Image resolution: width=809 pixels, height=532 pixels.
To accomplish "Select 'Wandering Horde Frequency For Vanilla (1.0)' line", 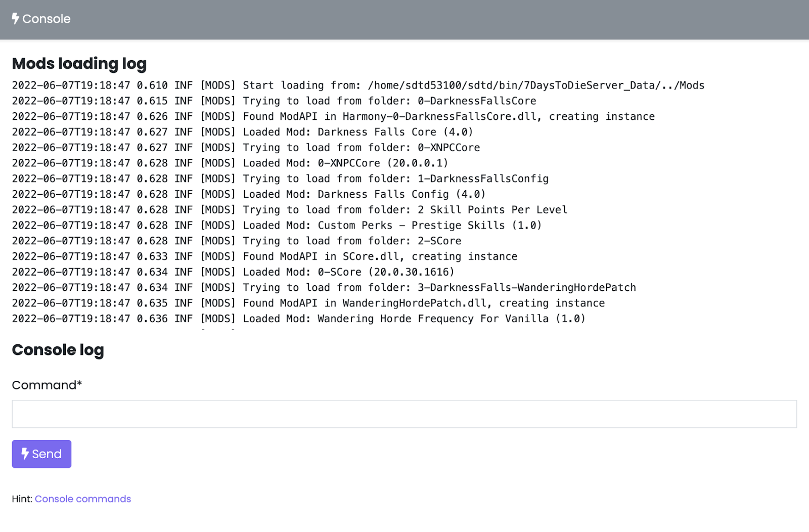I will tap(299, 319).
